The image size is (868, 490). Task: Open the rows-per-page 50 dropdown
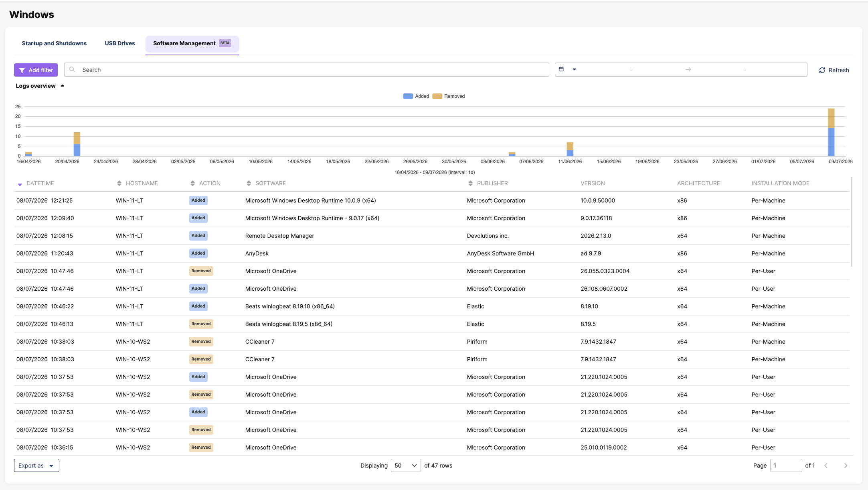click(x=406, y=466)
